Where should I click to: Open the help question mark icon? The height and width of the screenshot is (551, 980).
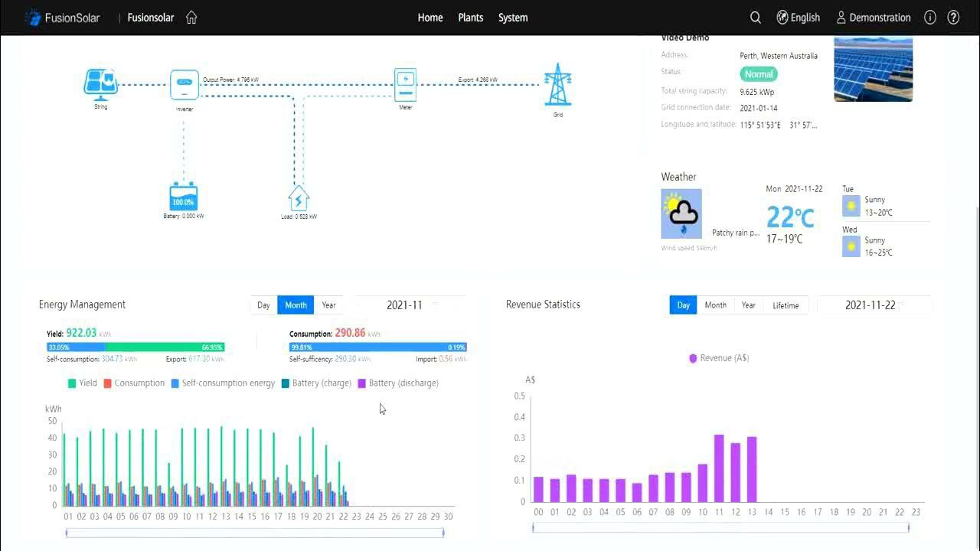point(953,18)
